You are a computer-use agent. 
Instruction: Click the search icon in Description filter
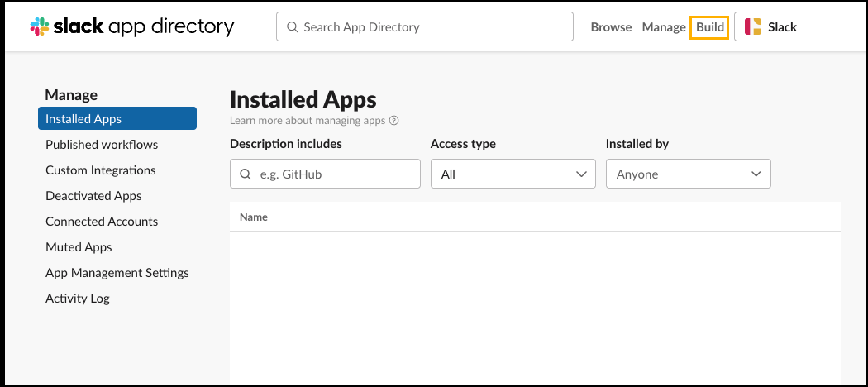point(245,174)
